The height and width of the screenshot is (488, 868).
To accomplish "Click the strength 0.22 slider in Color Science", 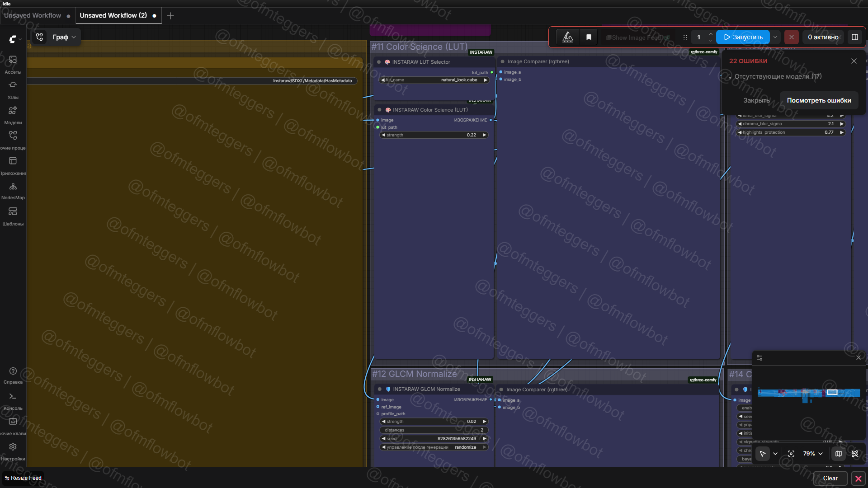I will click(434, 135).
